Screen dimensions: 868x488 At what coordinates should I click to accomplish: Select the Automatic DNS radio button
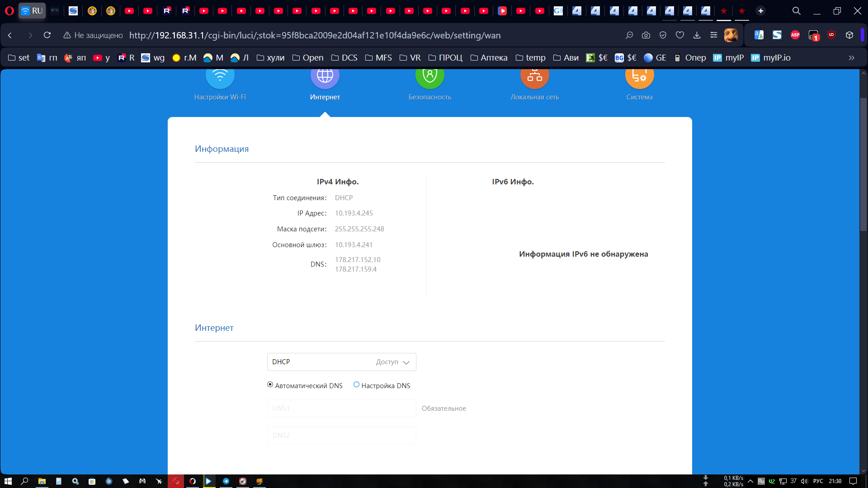click(270, 385)
